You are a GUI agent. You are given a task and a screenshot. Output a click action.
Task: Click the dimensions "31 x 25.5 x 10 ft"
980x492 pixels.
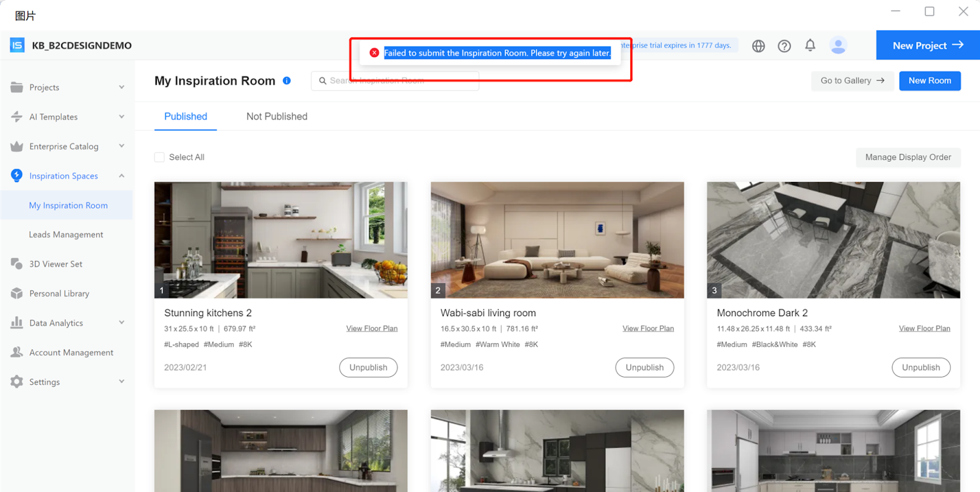coord(189,329)
